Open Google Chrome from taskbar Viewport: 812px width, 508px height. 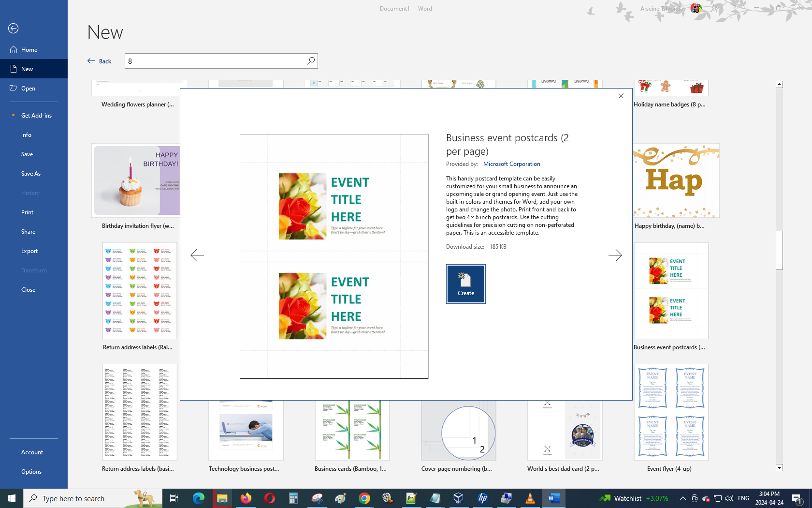(364, 498)
